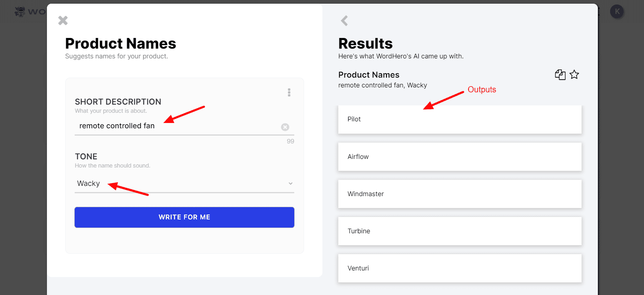This screenshot has height=295, width=644.
Task: Open the Tone dropdown showing Wacky
Action: [x=184, y=183]
